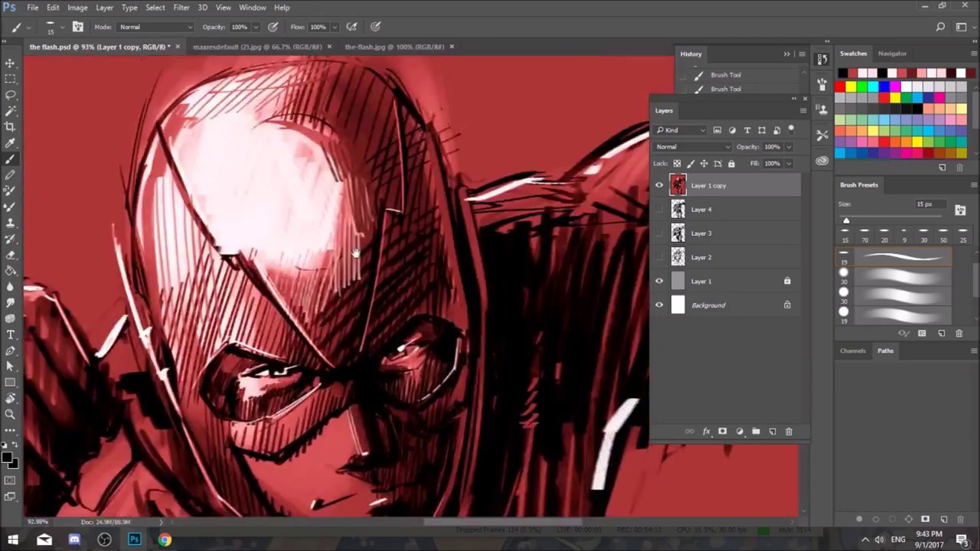Open the Layers panel menu
The width and height of the screenshot is (980, 551).
click(802, 111)
